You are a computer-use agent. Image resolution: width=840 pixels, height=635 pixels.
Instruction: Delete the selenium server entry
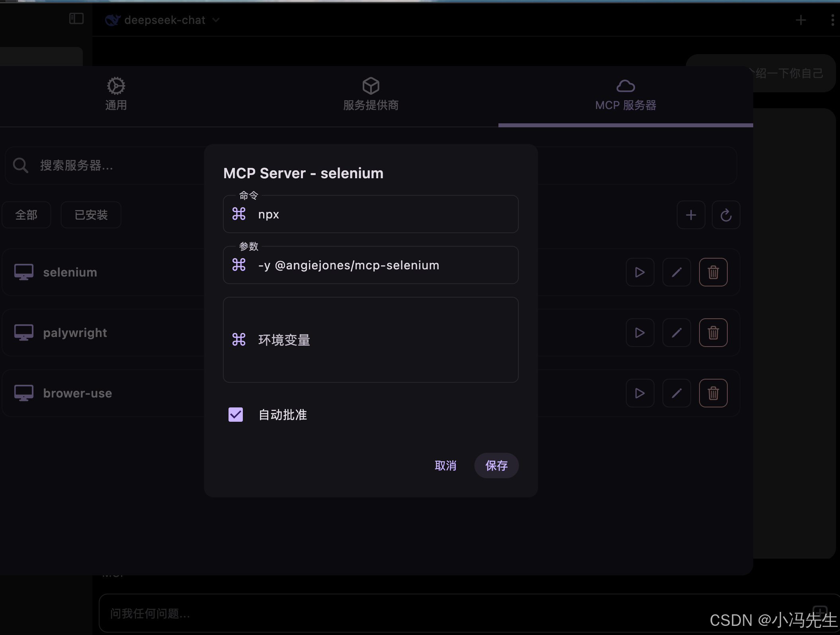click(713, 272)
